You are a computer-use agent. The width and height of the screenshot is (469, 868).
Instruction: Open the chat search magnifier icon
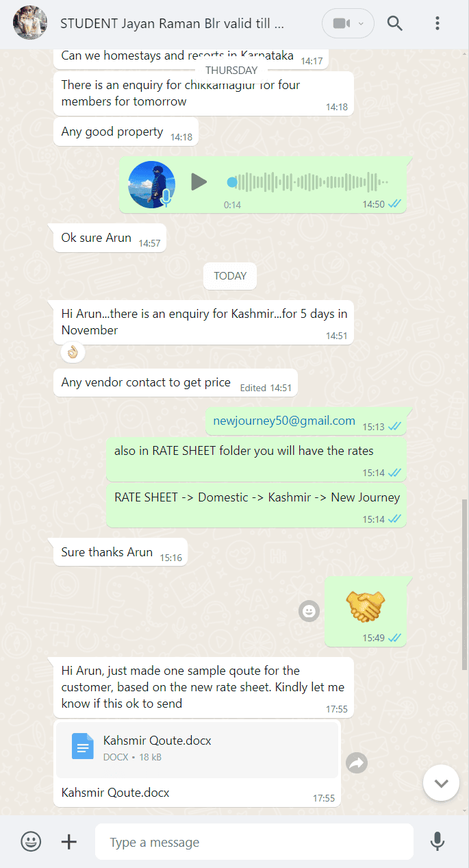click(395, 23)
